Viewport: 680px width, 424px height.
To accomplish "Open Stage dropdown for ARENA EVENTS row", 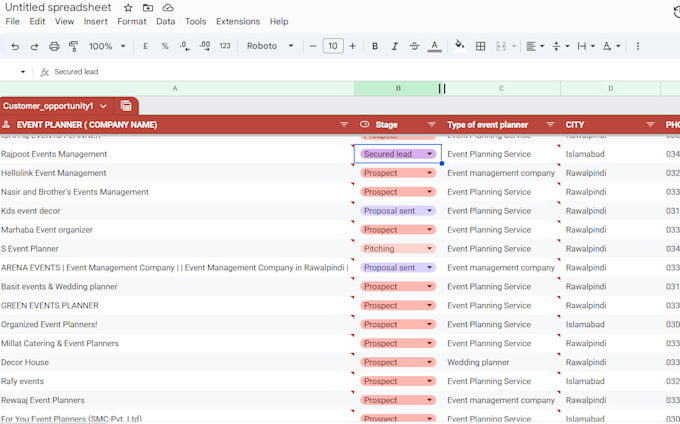I will point(429,267).
